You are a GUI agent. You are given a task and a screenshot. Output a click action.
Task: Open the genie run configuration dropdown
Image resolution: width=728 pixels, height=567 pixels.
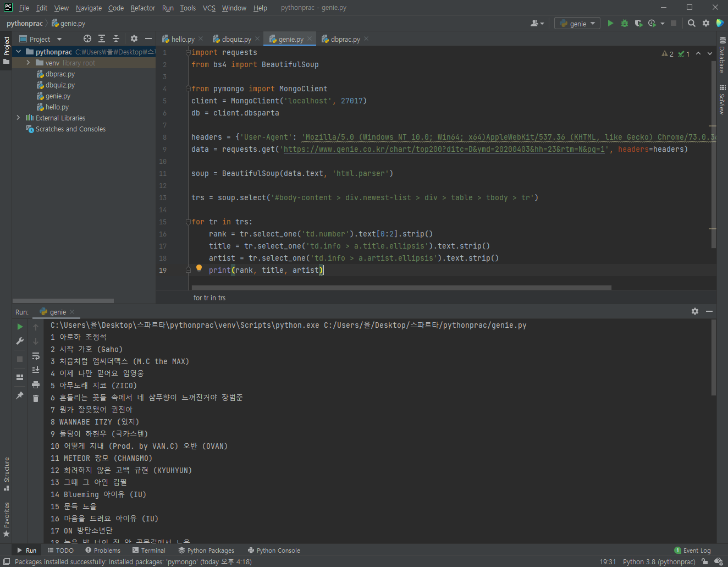(577, 23)
